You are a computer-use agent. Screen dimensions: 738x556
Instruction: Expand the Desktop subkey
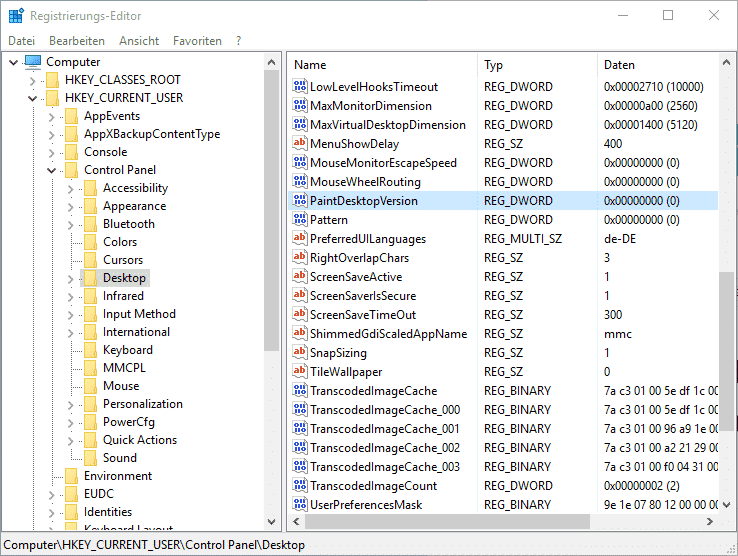click(x=71, y=279)
